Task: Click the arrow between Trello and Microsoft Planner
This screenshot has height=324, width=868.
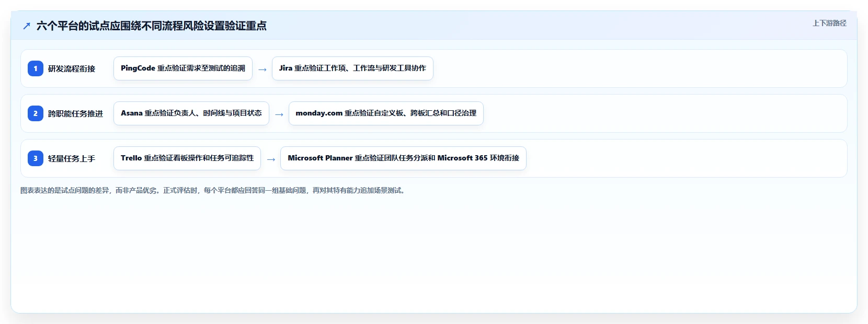Action: [271, 159]
